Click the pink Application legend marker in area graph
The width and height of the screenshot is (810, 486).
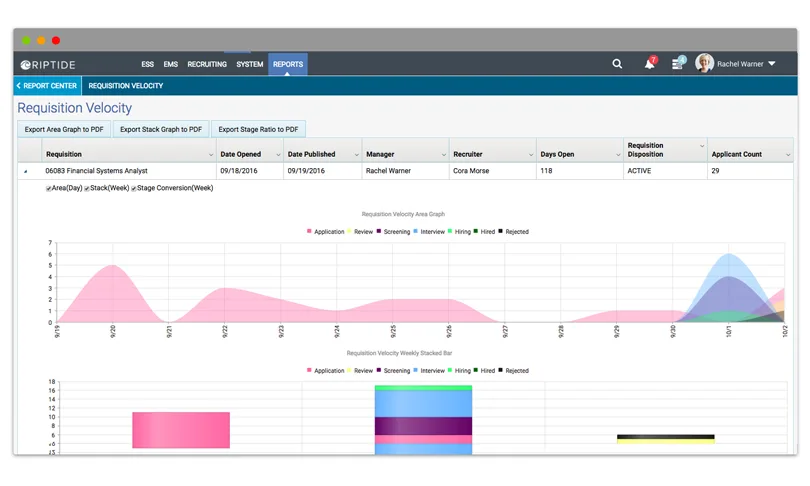coord(309,231)
